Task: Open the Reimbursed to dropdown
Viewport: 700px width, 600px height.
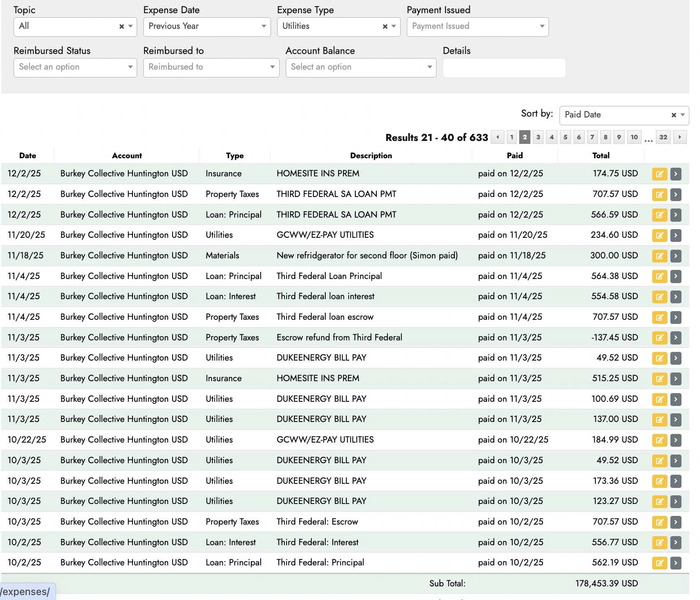Action: [x=211, y=68]
